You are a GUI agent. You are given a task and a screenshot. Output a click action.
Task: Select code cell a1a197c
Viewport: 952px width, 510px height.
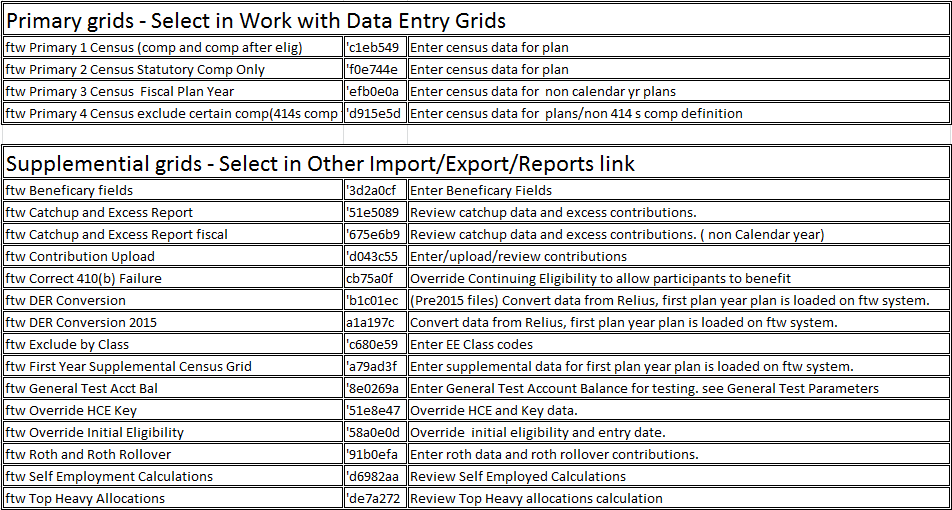pyautogui.click(x=375, y=322)
